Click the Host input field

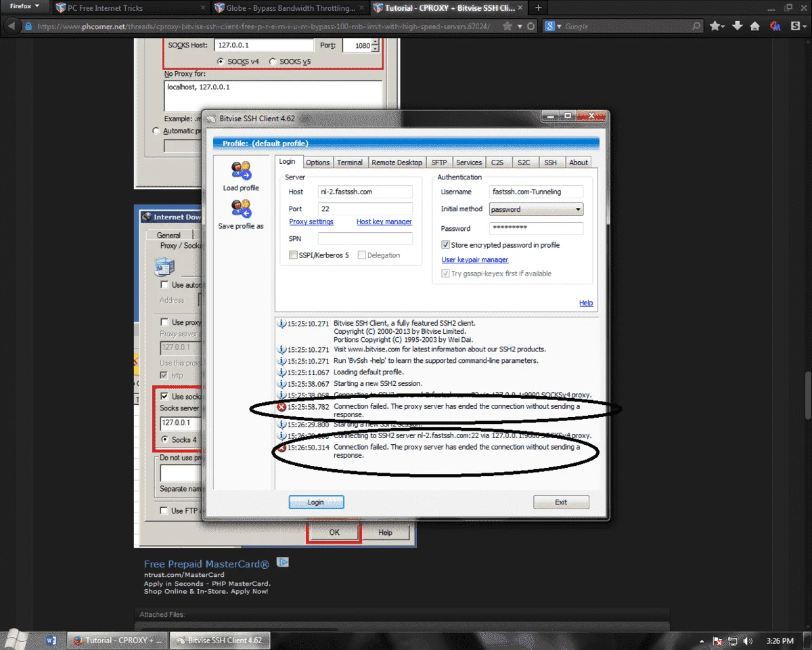pyautogui.click(x=365, y=192)
